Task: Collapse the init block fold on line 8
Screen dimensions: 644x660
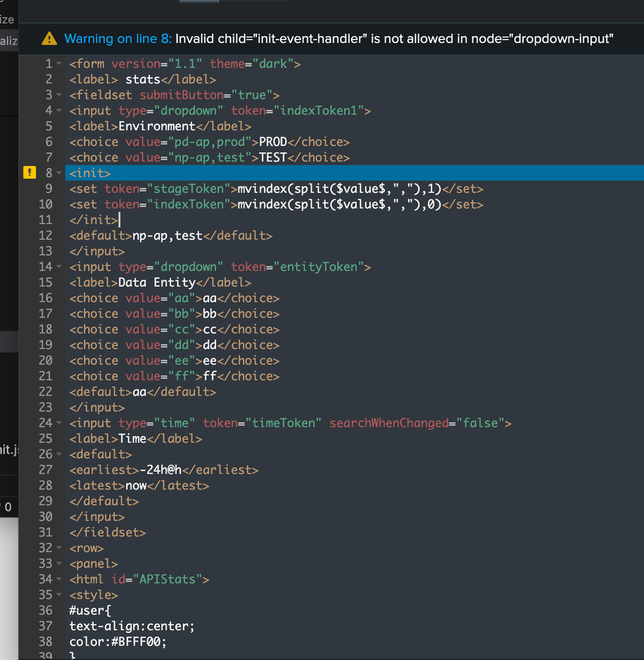Action: pos(59,172)
